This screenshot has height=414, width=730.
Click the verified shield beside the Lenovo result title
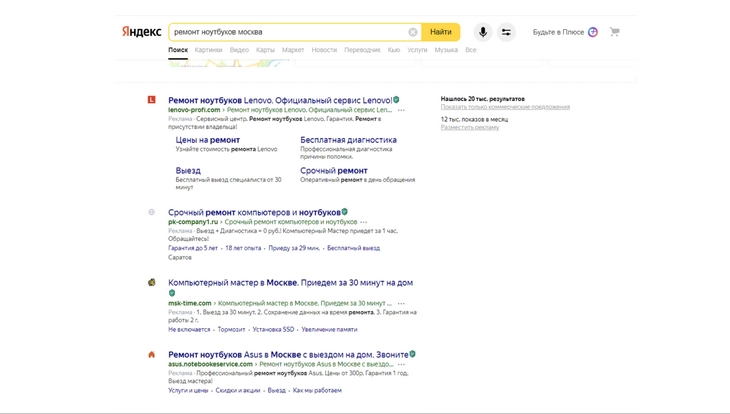[x=396, y=100]
